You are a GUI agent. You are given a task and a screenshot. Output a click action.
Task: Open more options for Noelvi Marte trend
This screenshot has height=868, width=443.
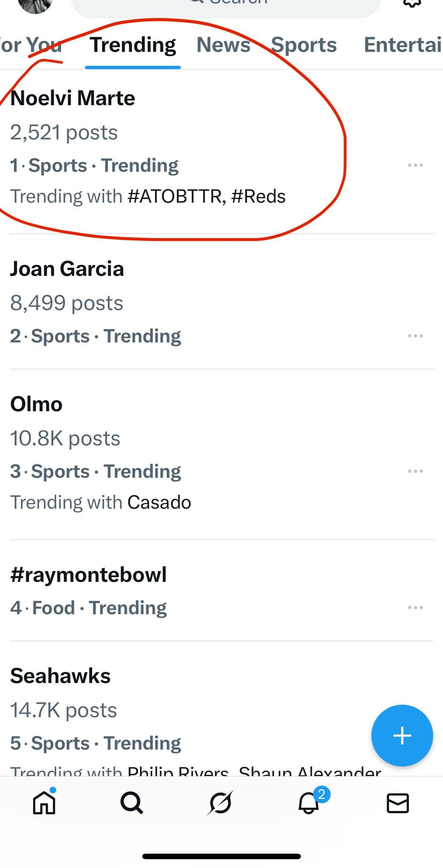point(415,165)
